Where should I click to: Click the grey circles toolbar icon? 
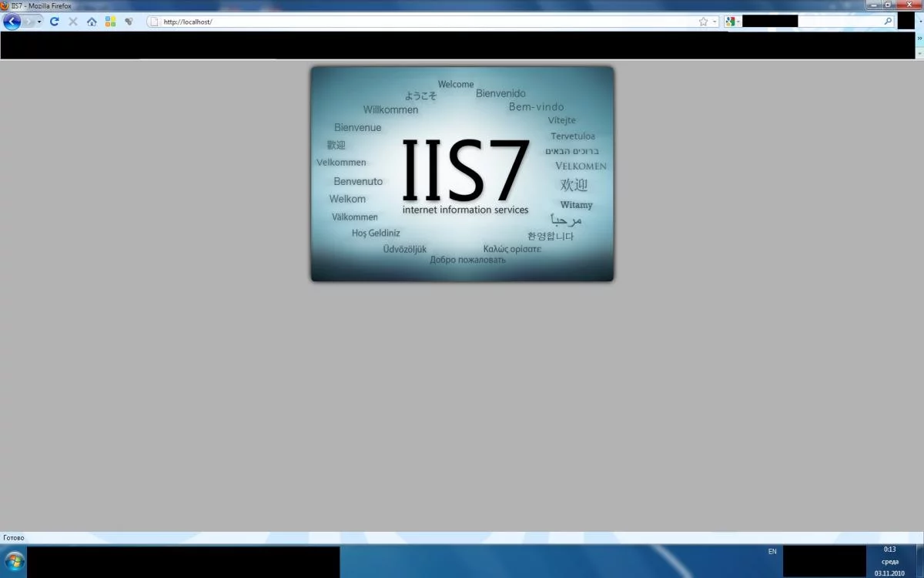pos(129,22)
